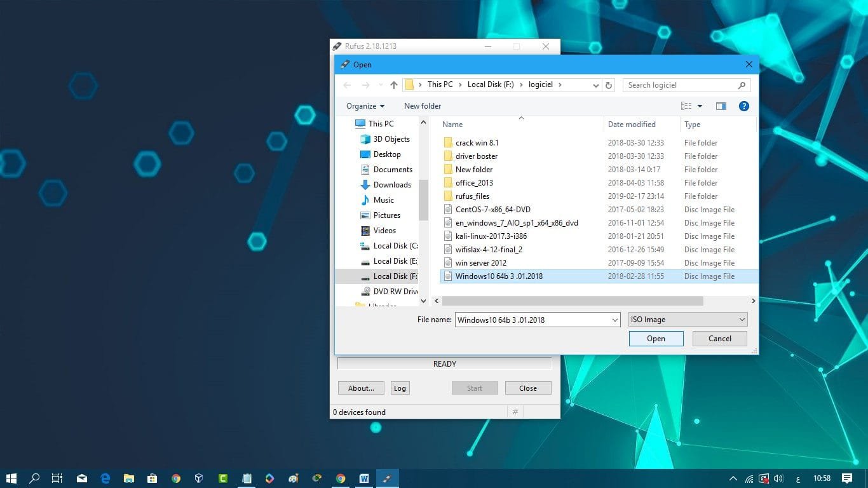Toggle the preview pane icon

point(721,106)
